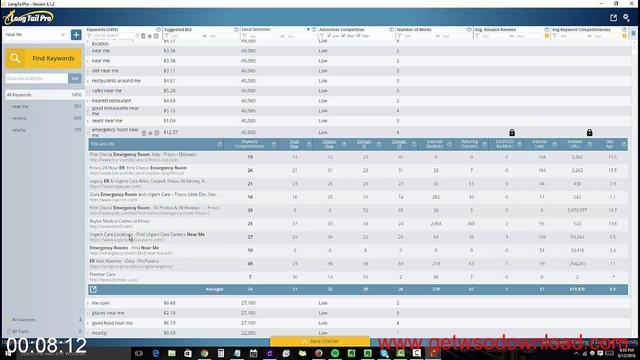Click lock icon under Avg Keyword Competitiveness
The height and width of the screenshot is (360, 640).
tap(589, 133)
